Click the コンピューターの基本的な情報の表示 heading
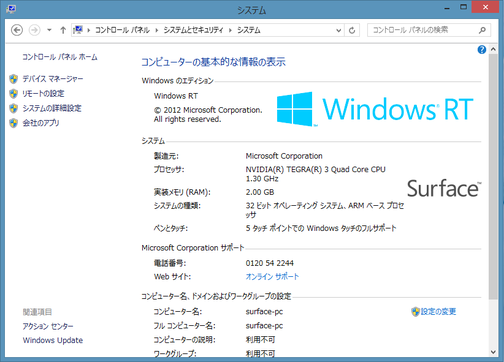 213,62
